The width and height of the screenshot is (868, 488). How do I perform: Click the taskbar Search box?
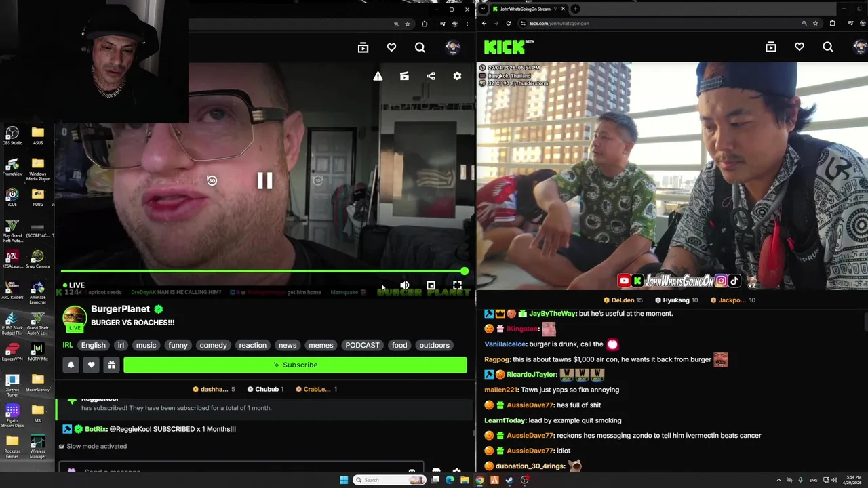[x=390, y=480]
